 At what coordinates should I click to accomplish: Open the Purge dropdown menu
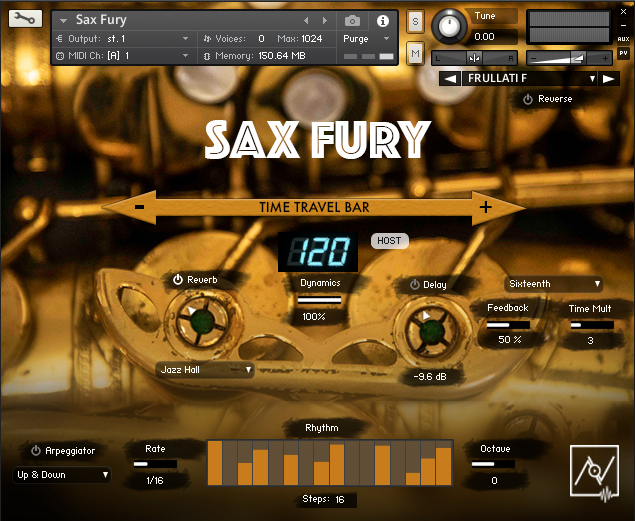pyautogui.click(x=367, y=39)
